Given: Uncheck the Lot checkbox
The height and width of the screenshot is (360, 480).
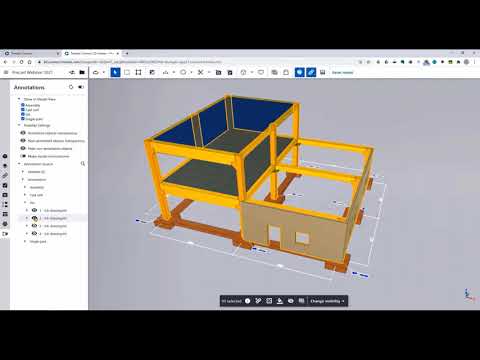Looking at the screenshot, I should 23,114.
